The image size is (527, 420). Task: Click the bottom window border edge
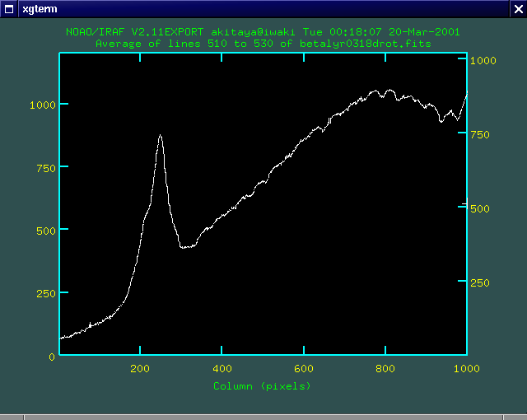263,417
